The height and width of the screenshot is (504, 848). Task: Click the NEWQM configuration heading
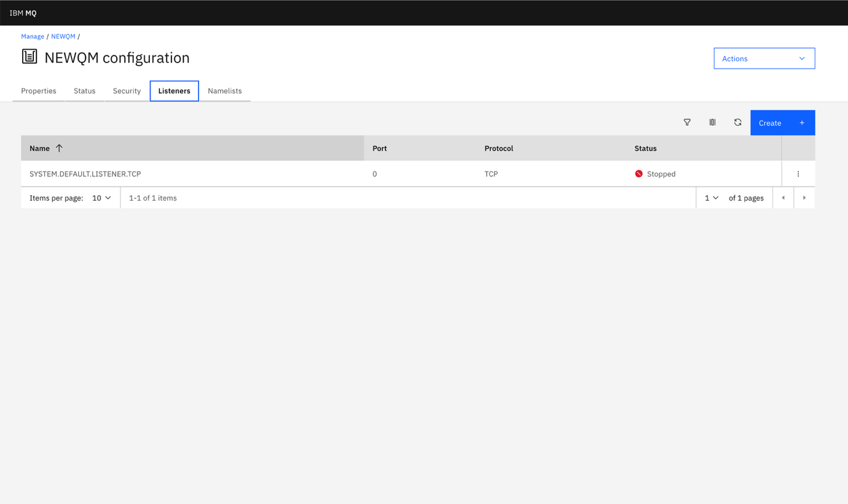pyautogui.click(x=117, y=58)
